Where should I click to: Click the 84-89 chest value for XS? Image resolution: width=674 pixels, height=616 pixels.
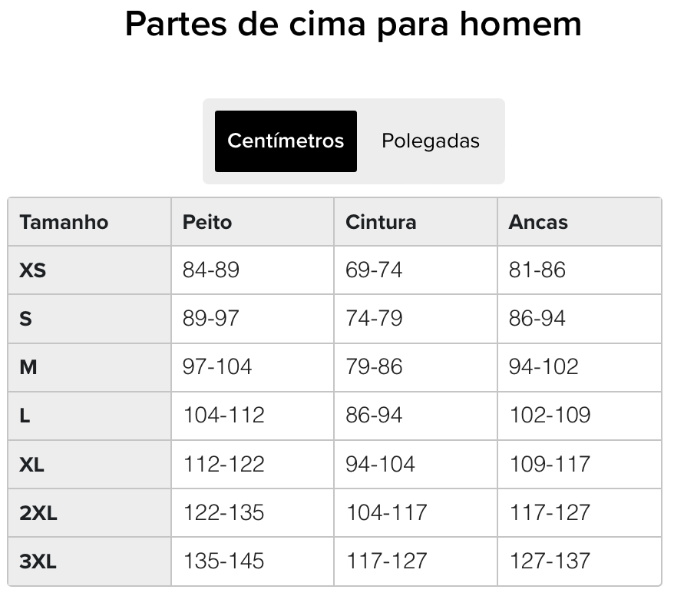coord(211,270)
